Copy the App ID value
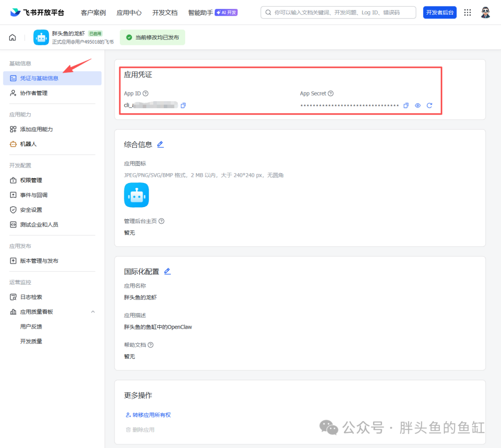Viewport: 501px width, 448px height. [x=183, y=105]
